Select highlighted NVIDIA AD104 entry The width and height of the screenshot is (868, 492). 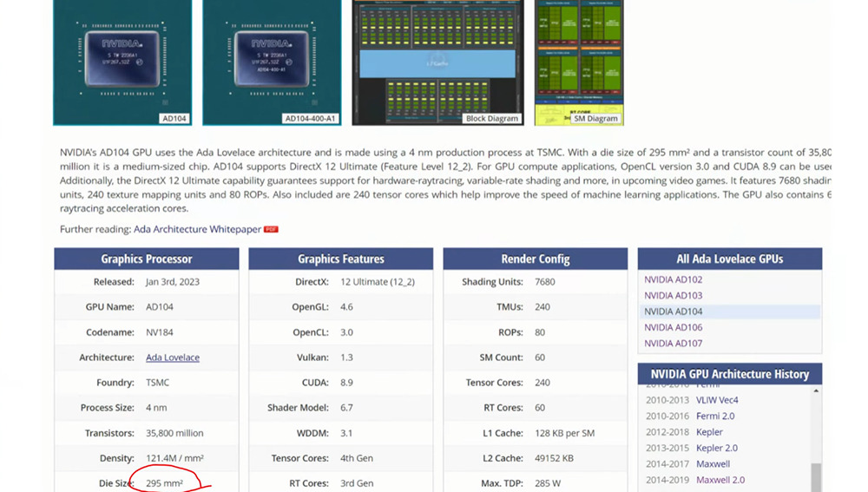coord(730,312)
